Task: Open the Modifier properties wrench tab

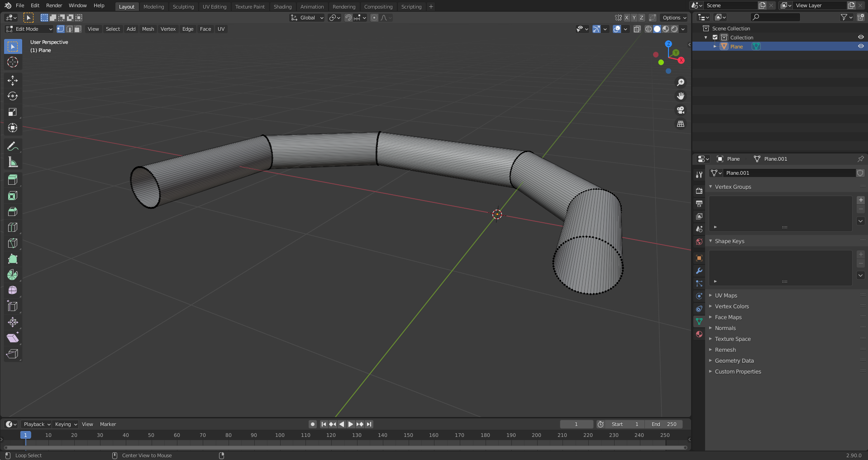Action: click(x=699, y=271)
